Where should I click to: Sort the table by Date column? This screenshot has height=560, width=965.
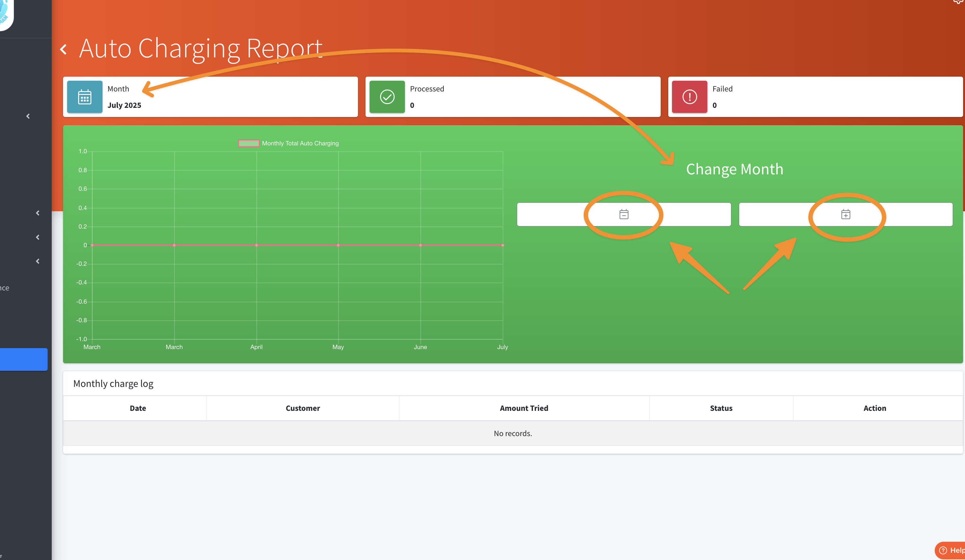[x=137, y=408]
